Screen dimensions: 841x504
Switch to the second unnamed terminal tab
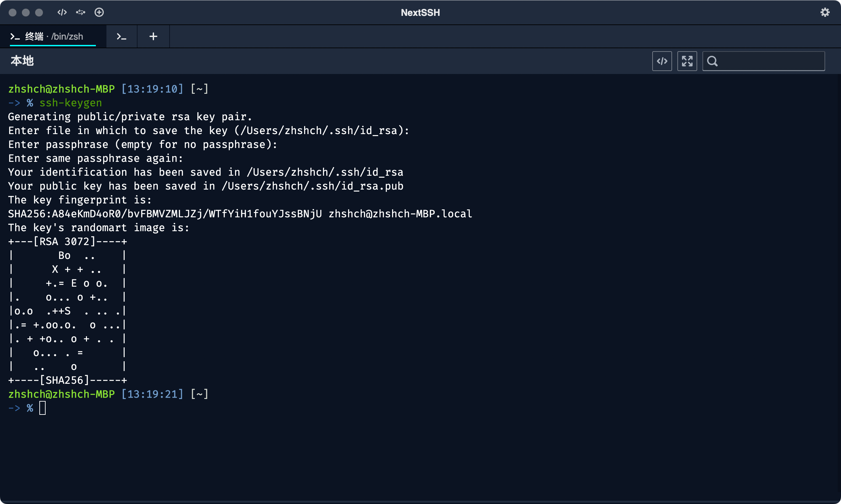point(122,36)
